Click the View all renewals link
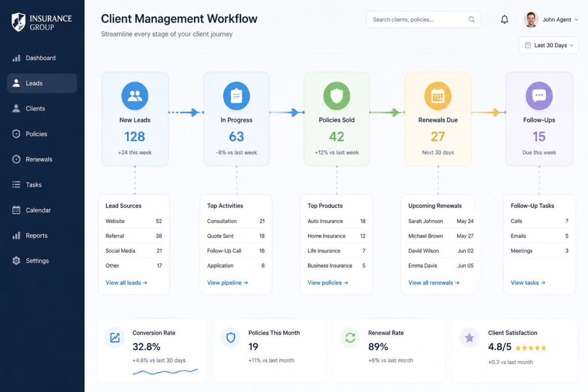Screen dimensions: 588x392 tap(434, 283)
